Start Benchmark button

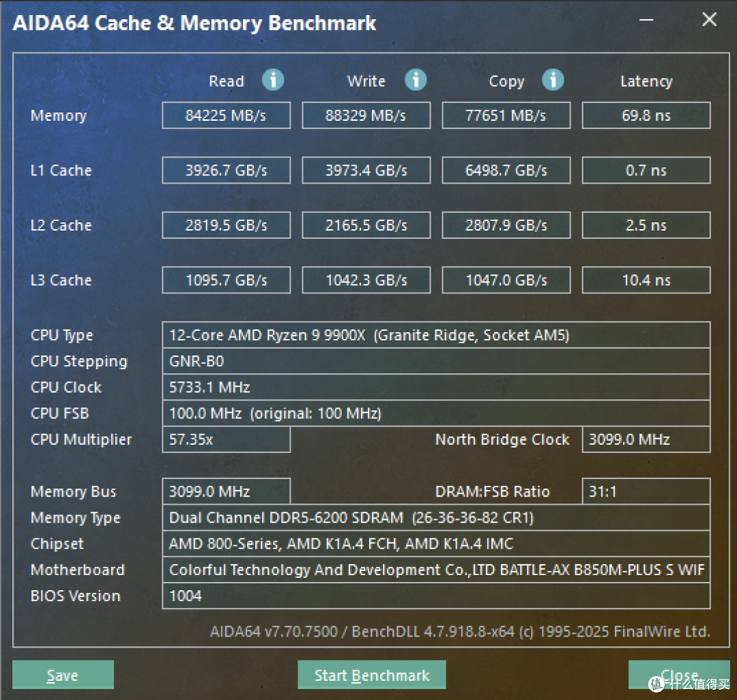pyautogui.click(x=372, y=675)
